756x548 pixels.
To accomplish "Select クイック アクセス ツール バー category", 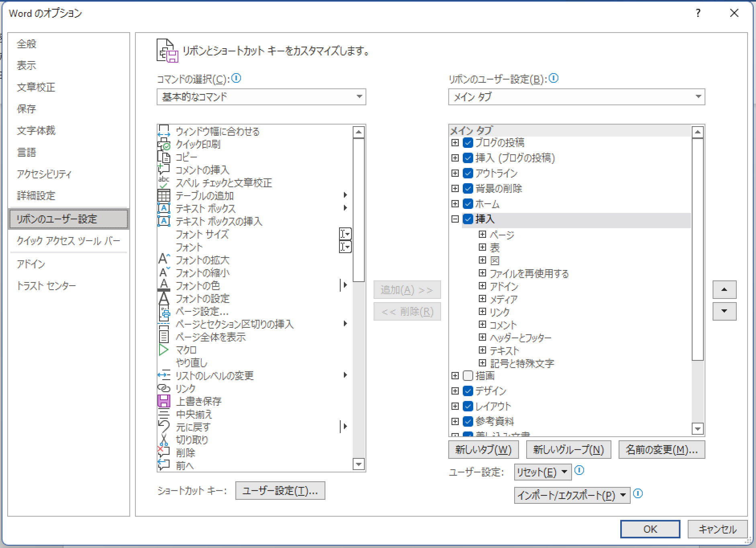I will coord(69,241).
